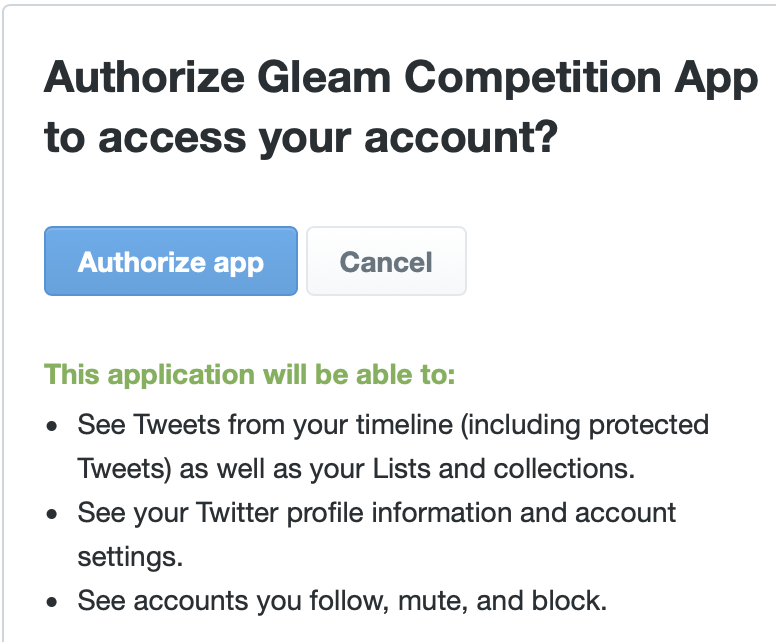The width and height of the screenshot is (776, 642).
Task: Click the bullet dot before 'See Tweets'
Action: pyautogui.click(x=51, y=427)
